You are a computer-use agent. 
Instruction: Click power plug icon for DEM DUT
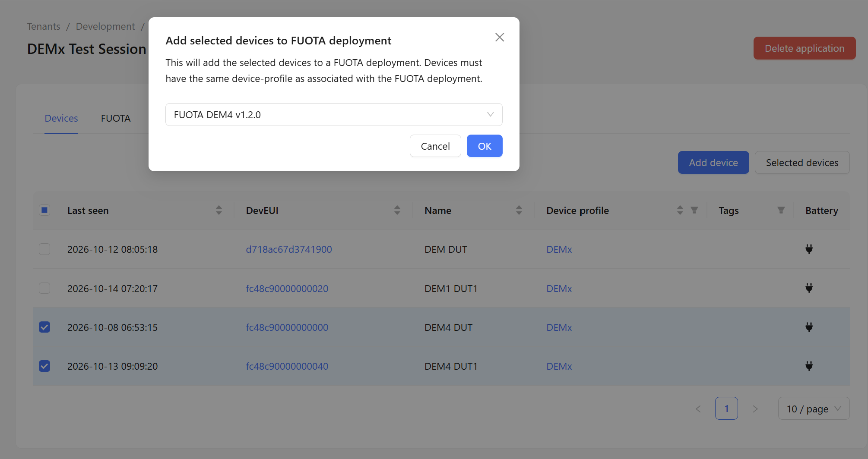click(809, 249)
